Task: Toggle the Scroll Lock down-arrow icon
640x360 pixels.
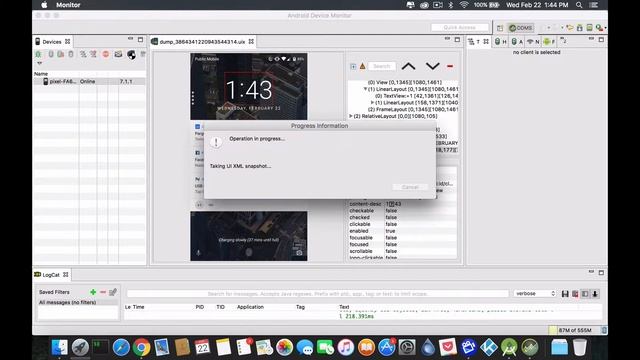Action: 595,294
